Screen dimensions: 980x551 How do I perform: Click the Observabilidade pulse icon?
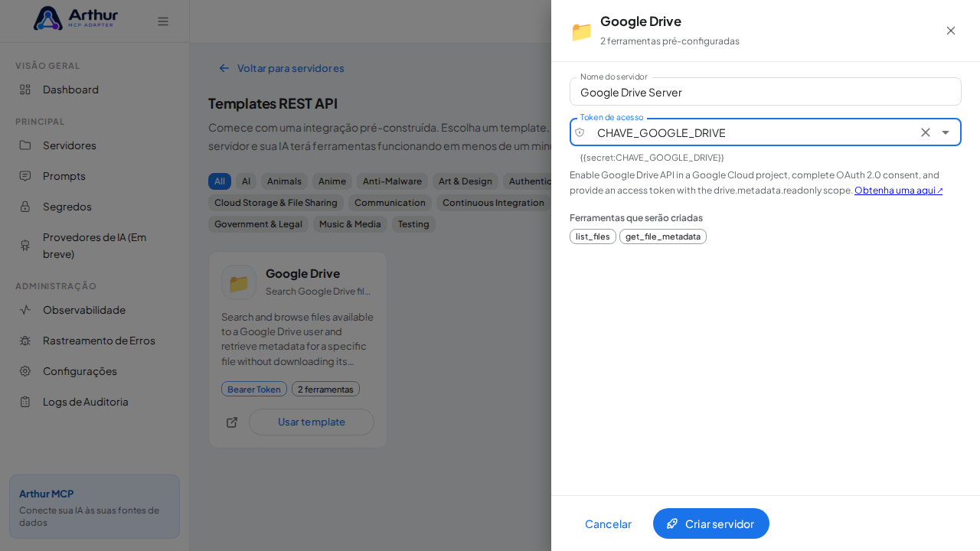[25, 310]
